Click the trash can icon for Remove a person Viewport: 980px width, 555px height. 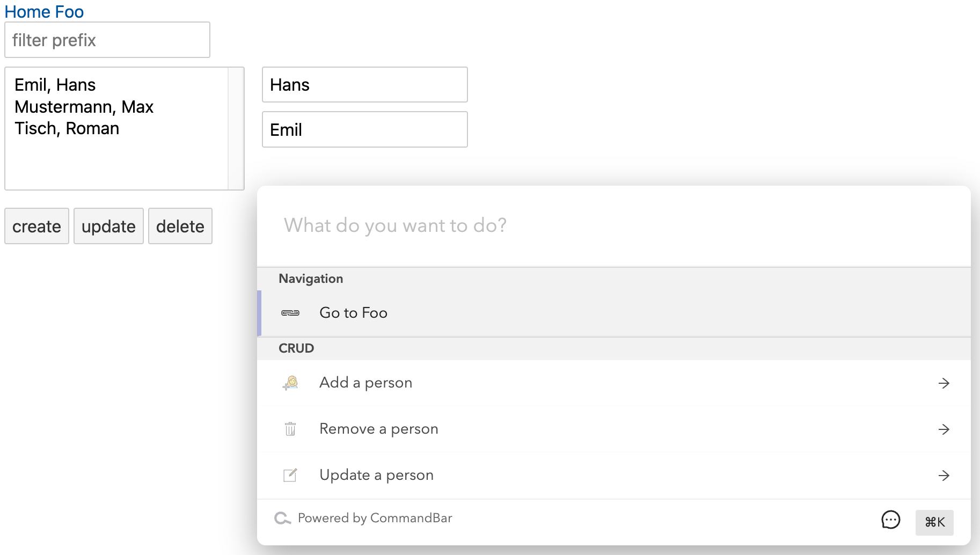[290, 429]
